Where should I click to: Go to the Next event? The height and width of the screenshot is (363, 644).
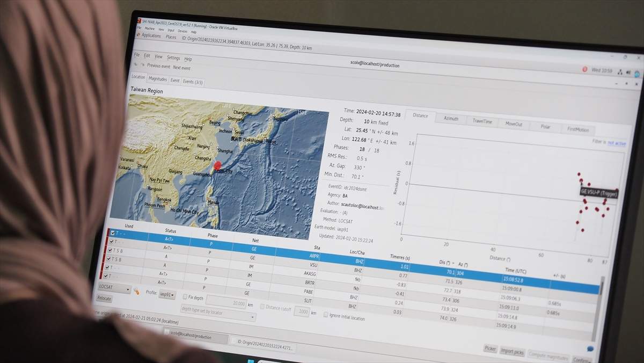tap(181, 68)
